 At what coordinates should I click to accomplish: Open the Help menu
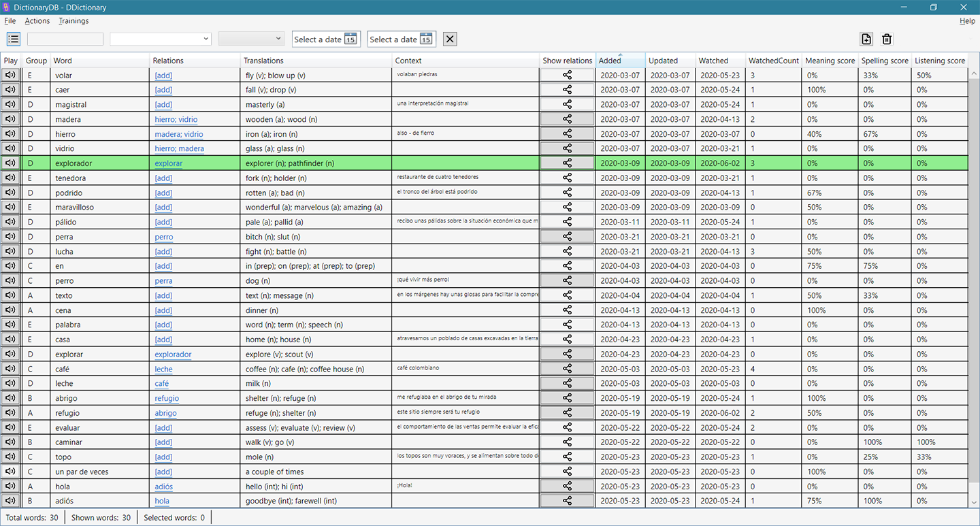pyautogui.click(x=967, y=21)
